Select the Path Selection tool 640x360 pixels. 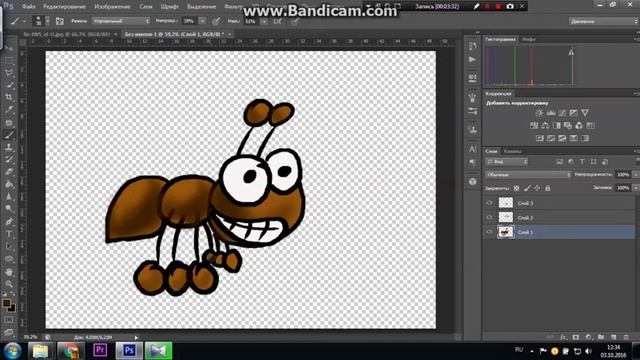[9, 247]
